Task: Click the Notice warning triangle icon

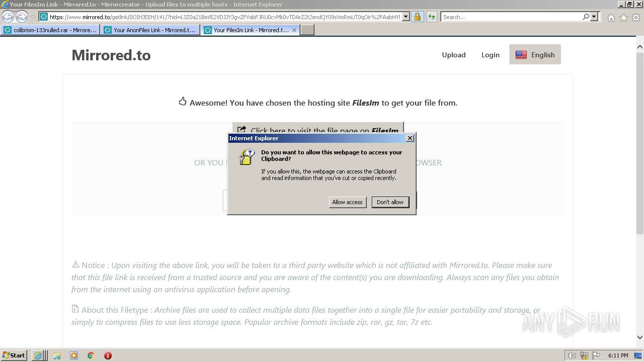Action: 75,264
